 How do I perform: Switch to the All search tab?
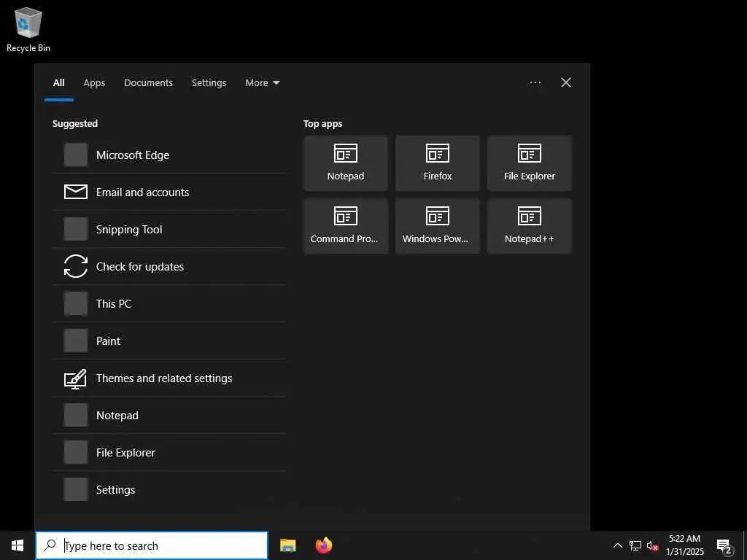point(58,83)
